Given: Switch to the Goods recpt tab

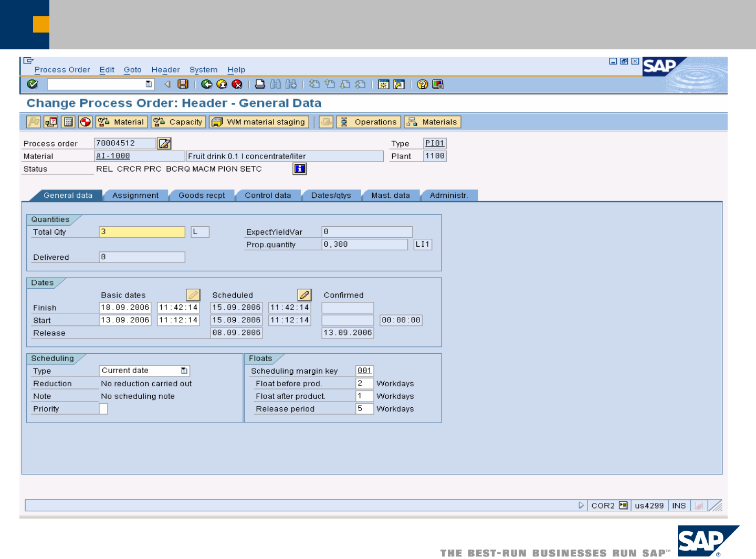Looking at the screenshot, I should coord(202,195).
